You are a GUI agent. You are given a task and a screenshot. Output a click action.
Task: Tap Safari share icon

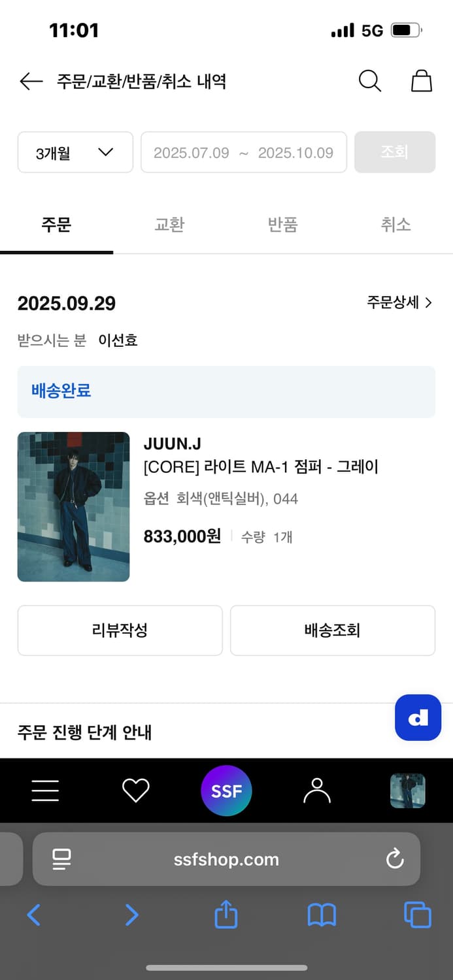(226, 915)
